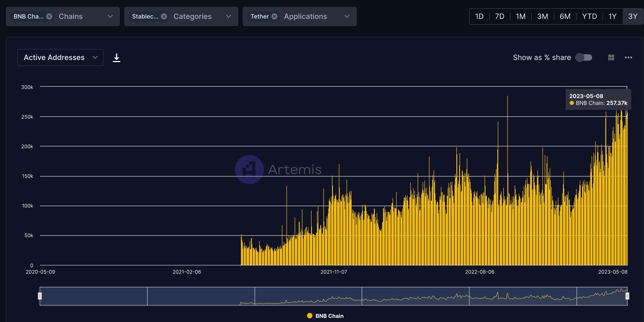Viewport: 644px width, 322px height.
Task: Click the 150k y-axis label
Action: [x=28, y=176]
